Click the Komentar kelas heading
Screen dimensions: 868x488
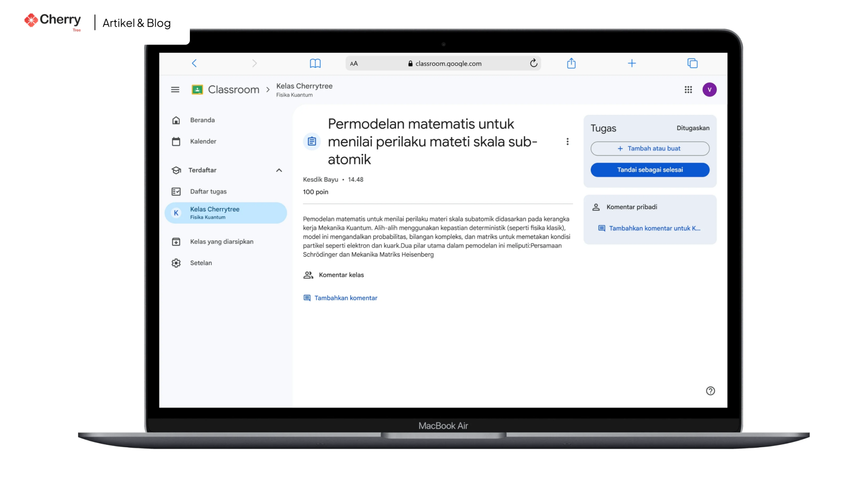[x=341, y=275]
